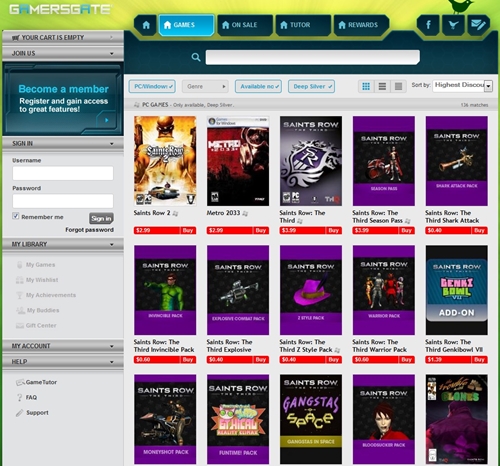Click the GamersGate logo

click(x=60, y=9)
